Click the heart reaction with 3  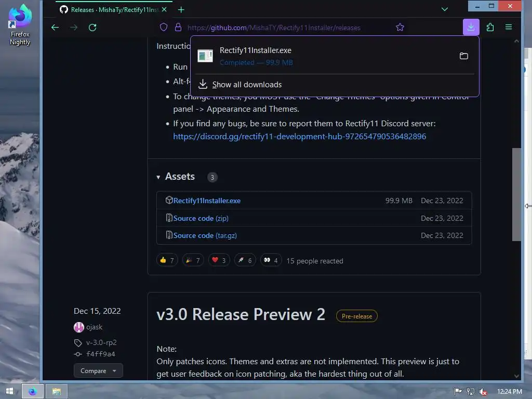click(x=219, y=260)
